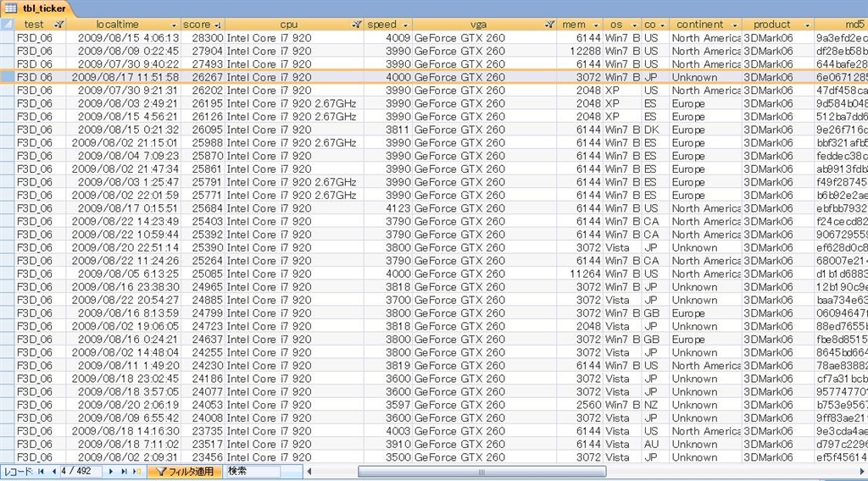Click localtime 2009/07/30 9:21:31
Viewport: 868px width, 481px height.
tap(124, 91)
